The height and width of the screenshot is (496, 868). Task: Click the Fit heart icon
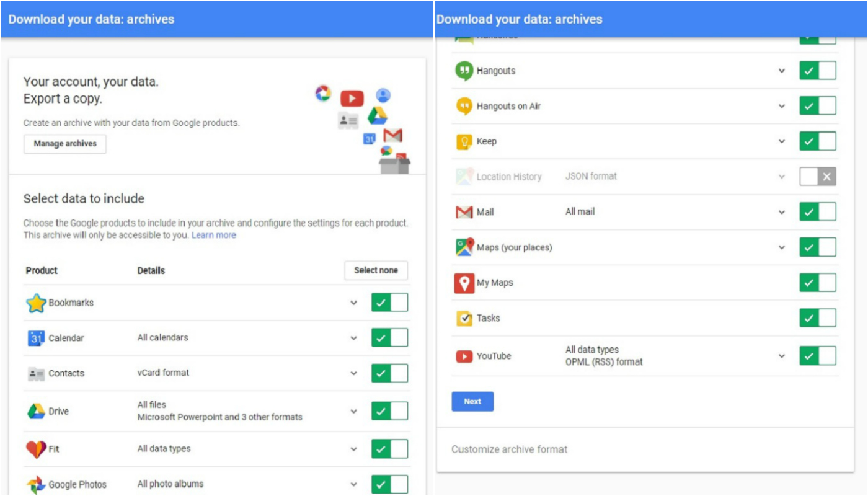tap(36, 449)
